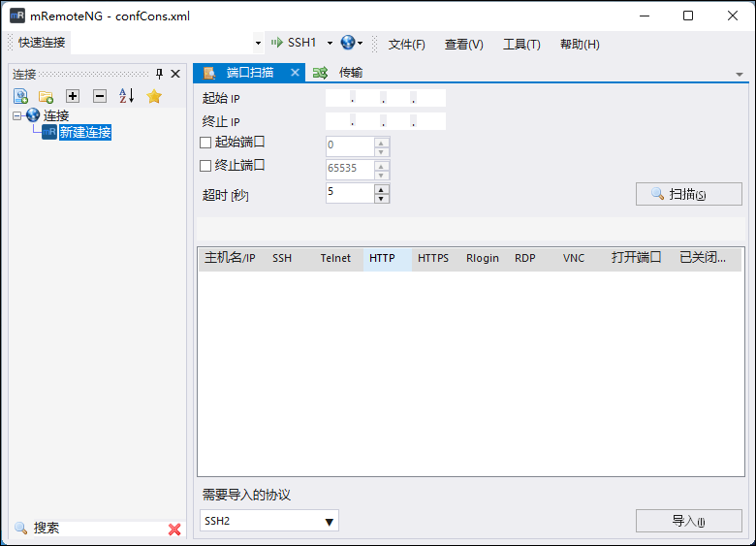Increase the 超时 timeout value
The image size is (756, 546).
[381, 188]
